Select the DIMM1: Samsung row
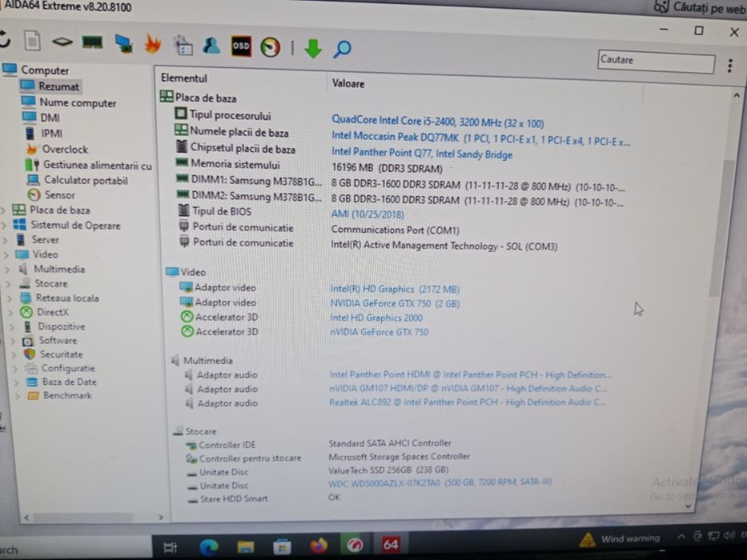The image size is (747, 560). tap(400, 183)
